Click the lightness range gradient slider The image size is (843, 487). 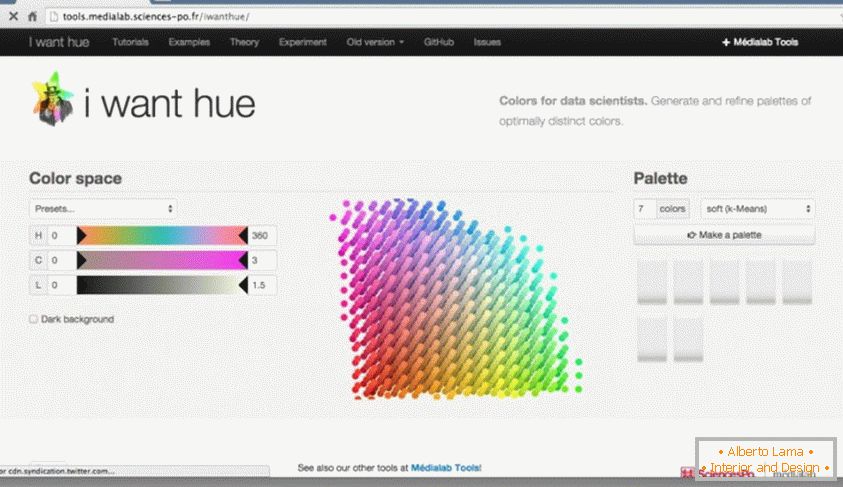point(162,285)
